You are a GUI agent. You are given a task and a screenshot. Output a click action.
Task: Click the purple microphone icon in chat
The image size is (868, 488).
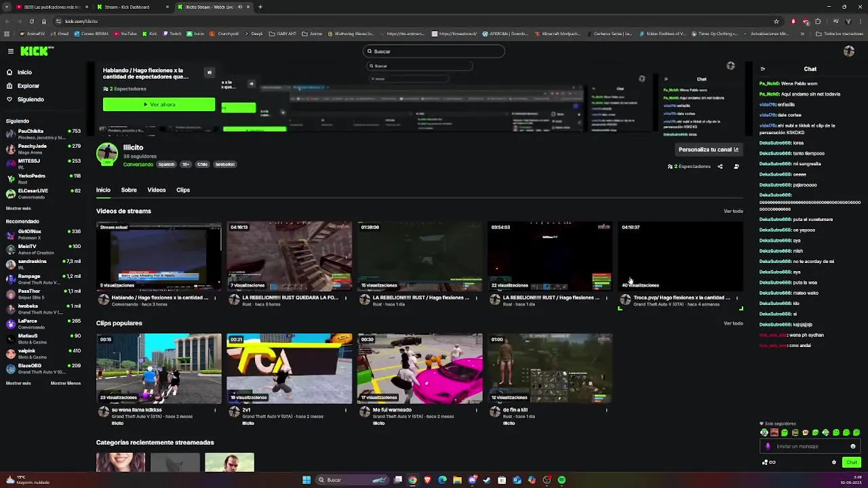pyautogui.click(x=768, y=446)
